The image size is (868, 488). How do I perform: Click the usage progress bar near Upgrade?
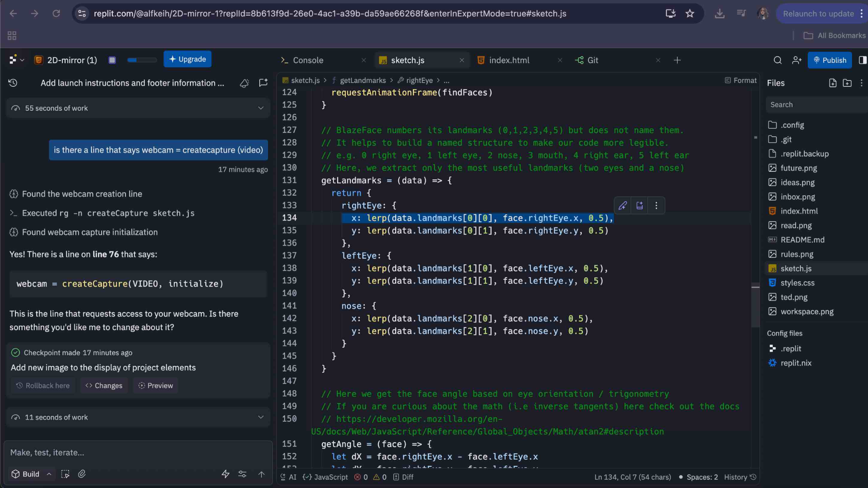pos(142,60)
